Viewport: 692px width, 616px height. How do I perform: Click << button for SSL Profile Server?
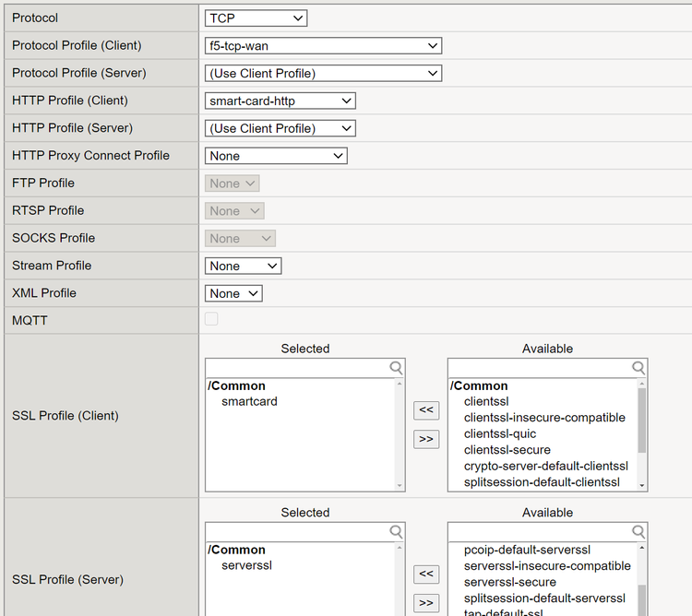[x=425, y=575]
